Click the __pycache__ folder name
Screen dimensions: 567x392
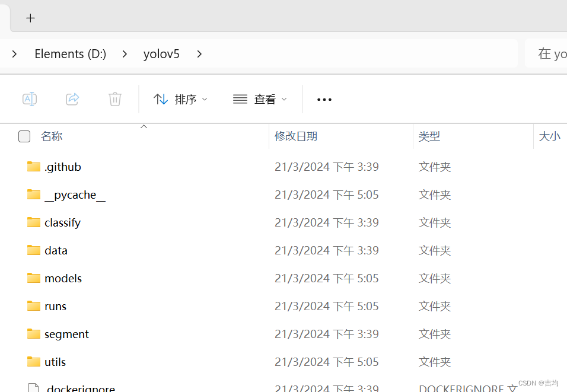[x=75, y=195]
